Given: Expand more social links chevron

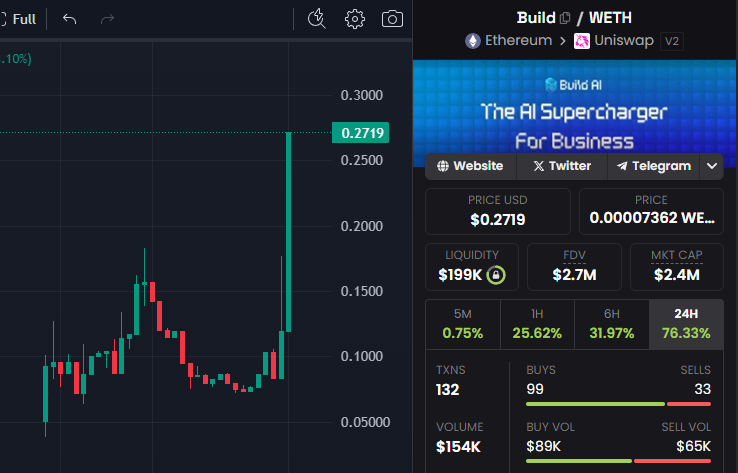Looking at the screenshot, I should (712, 166).
